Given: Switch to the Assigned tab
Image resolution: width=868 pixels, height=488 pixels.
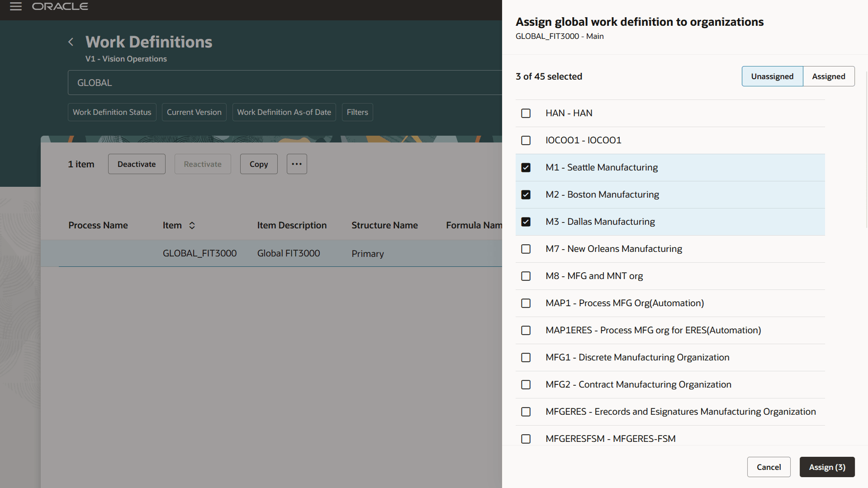Looking at the screenshot, I should point(828,76).
